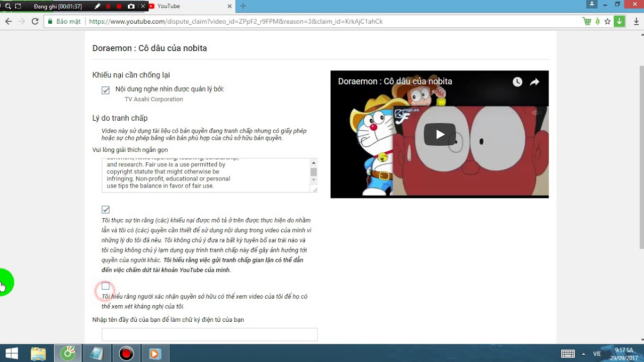Open the green shopping cart extension
This screenshot has height=362, width=644.
(587, 21)
